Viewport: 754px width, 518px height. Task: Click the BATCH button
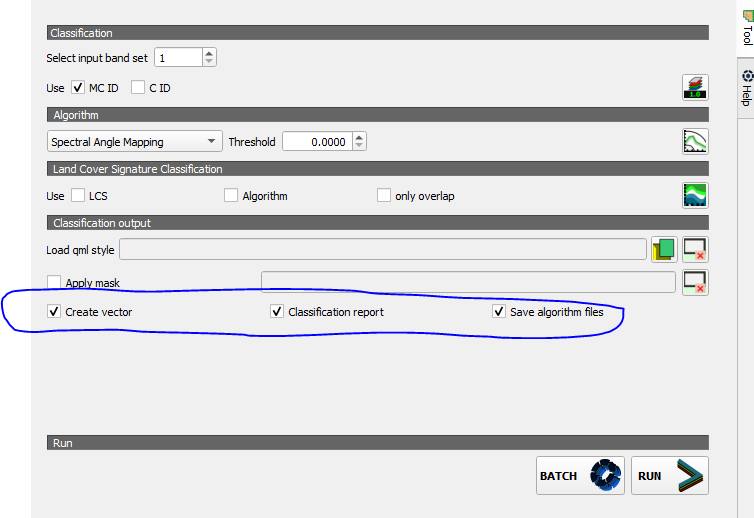tap(580, 476)
